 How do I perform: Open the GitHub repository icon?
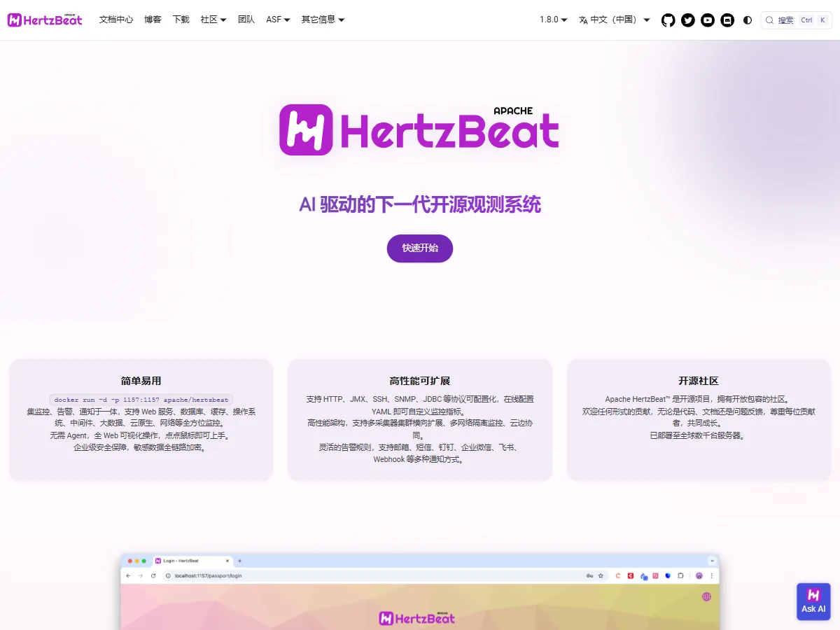point(668,20)
